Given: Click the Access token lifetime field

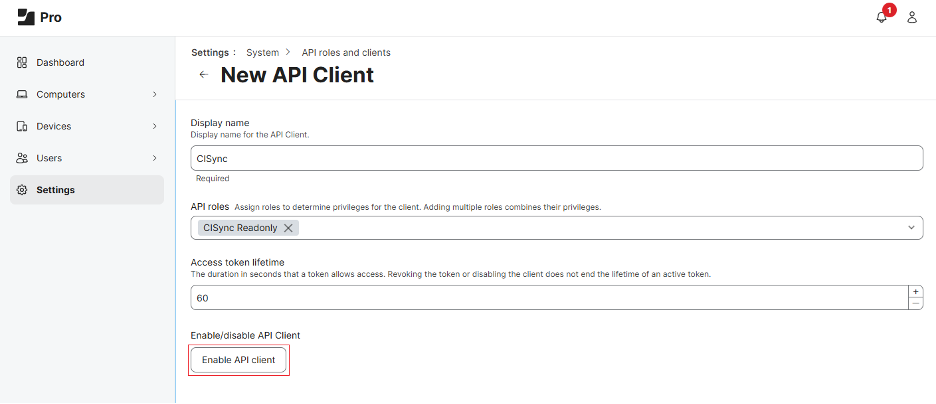Looking at the screenshot, I should pos(549,298).
